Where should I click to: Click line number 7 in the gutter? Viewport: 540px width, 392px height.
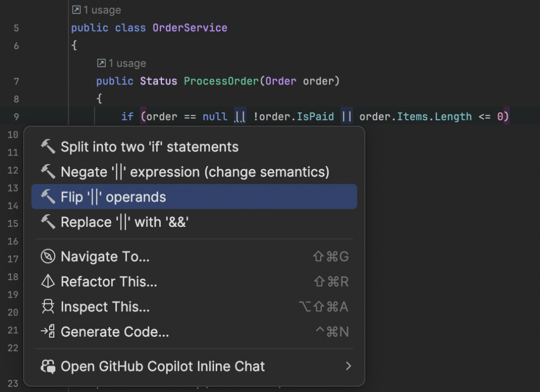point(16,81)
